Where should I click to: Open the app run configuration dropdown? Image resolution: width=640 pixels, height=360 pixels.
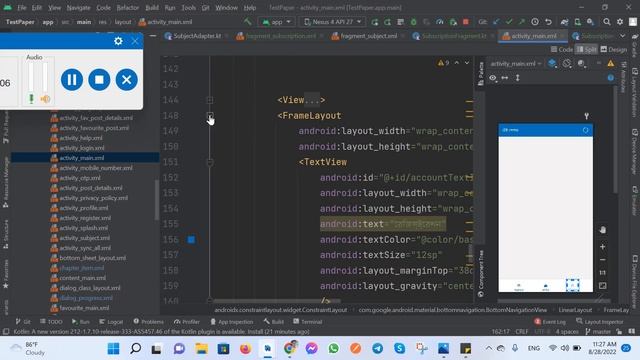(x=277, y=22)
